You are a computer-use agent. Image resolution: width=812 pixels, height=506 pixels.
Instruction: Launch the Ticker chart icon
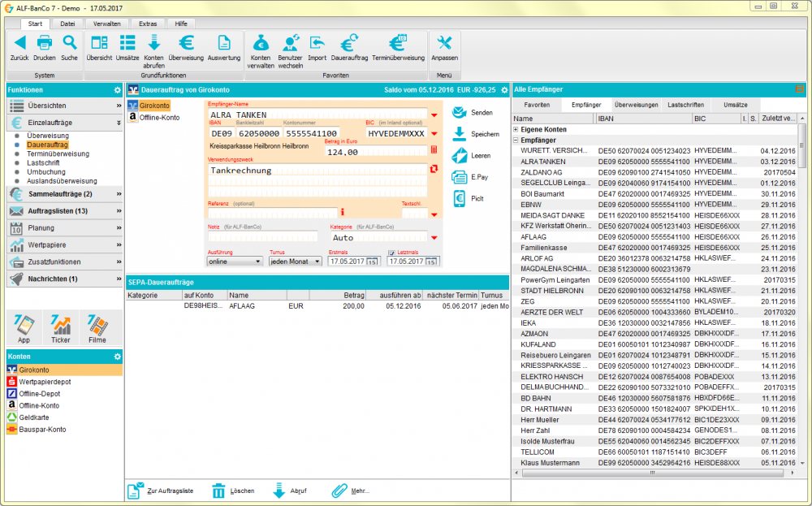point(60,326)
